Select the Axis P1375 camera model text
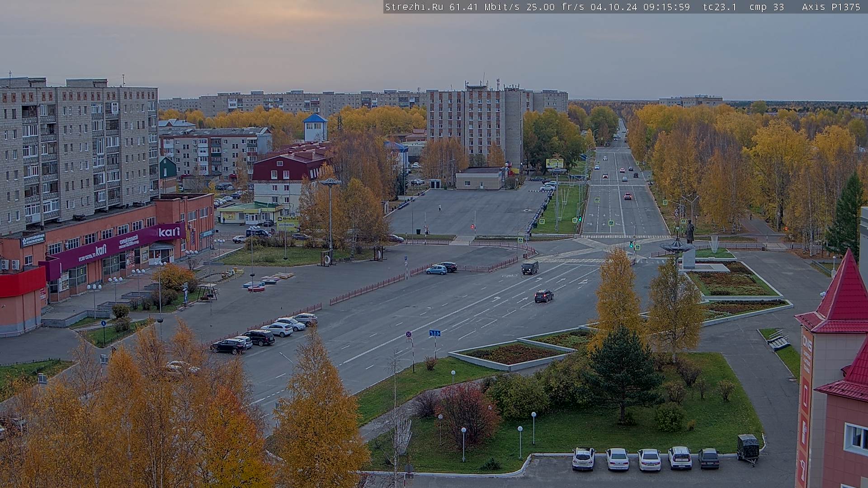This screenshot has width=868, height=488. click(831, 7)
